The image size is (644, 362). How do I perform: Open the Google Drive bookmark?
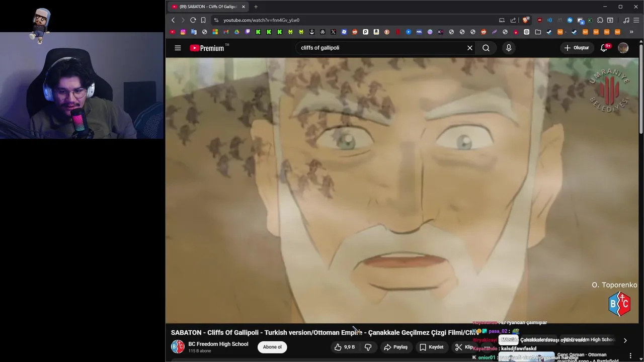[x=236, y=32]
